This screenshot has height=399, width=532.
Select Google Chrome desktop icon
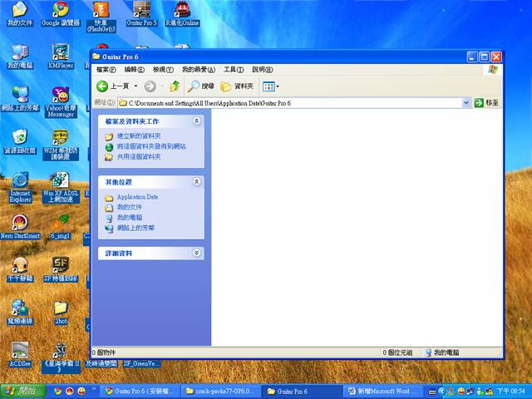(61, 14)
